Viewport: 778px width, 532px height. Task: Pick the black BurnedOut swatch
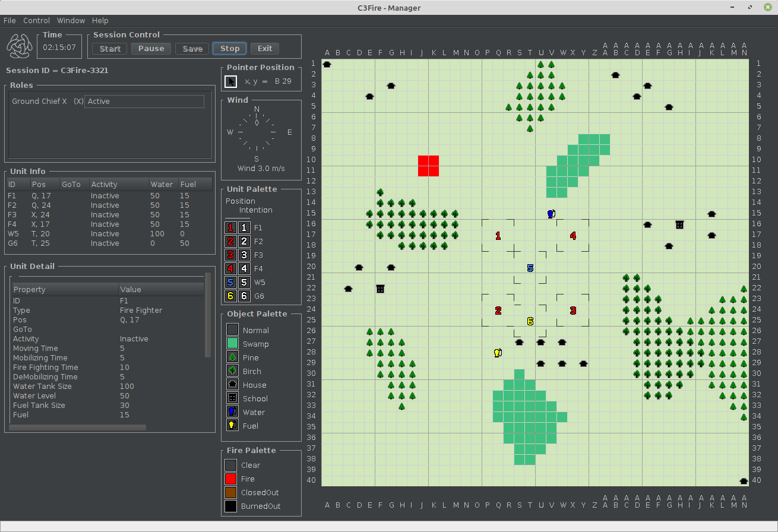[x=232, y=506]
